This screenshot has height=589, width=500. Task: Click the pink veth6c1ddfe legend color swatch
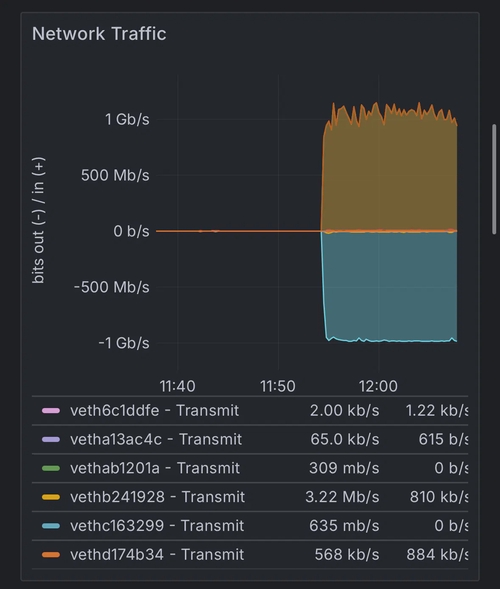(51, 411)
